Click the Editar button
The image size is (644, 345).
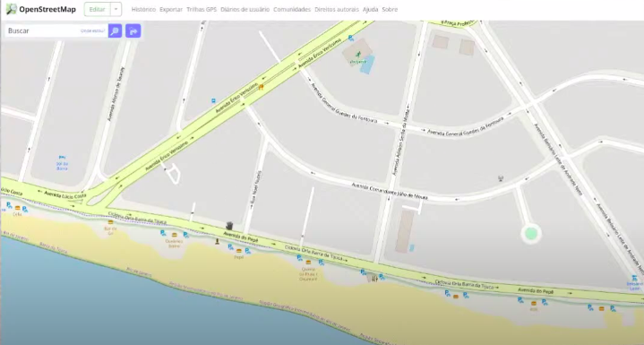(98, 10)
